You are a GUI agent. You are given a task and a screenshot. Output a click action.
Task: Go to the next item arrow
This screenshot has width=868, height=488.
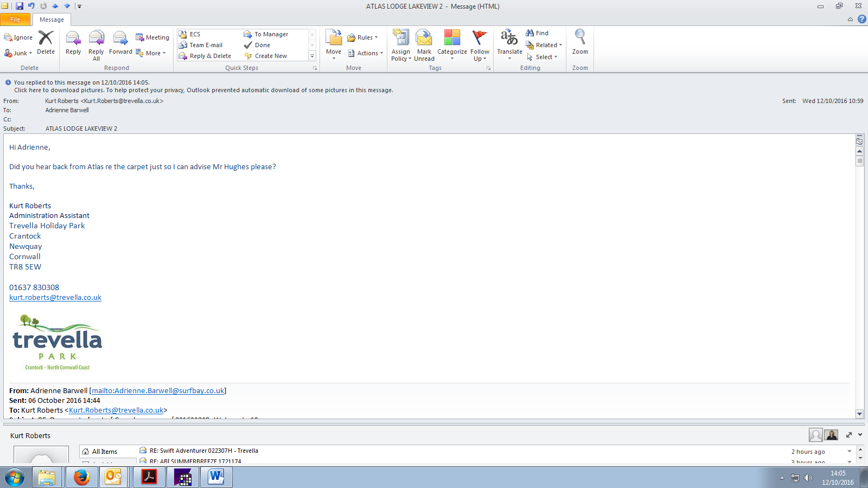[x=67, y=6]
